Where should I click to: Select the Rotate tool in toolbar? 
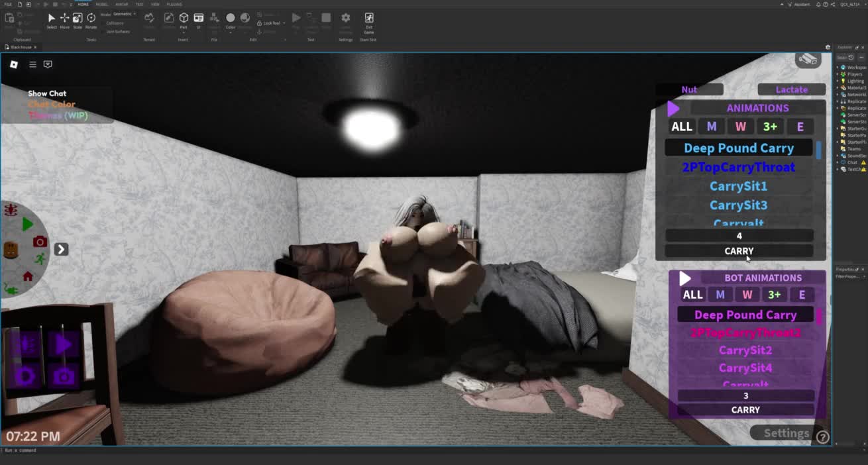click(x=91, y=19)
